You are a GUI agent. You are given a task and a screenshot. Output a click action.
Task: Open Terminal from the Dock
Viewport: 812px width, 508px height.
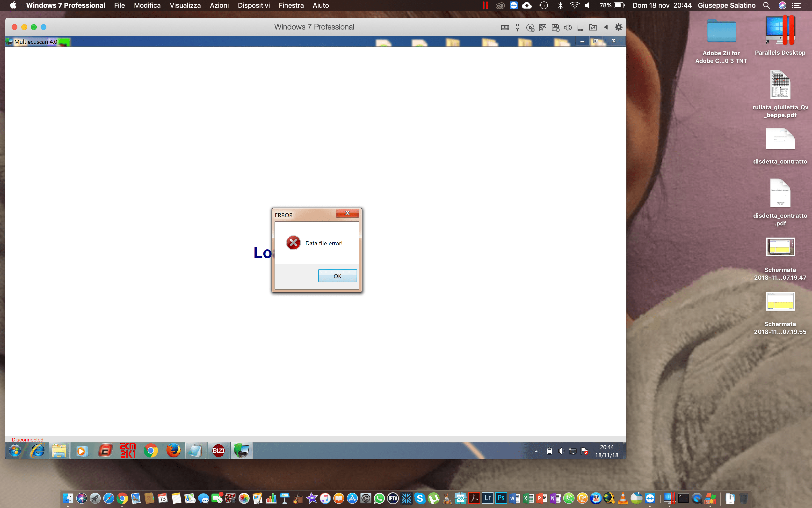pos(683,498)
